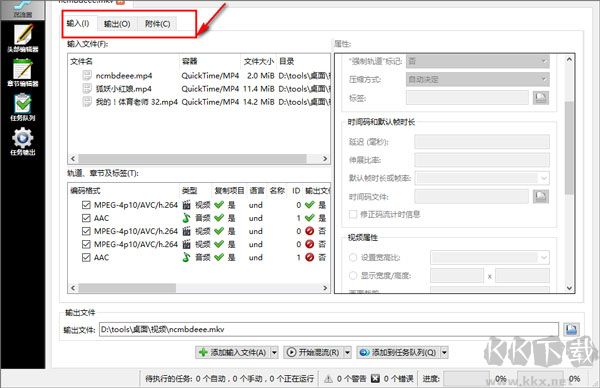Browse for the 输出文件 destination
Viewport: 600px width, 388px height.
tap(571, 329)
